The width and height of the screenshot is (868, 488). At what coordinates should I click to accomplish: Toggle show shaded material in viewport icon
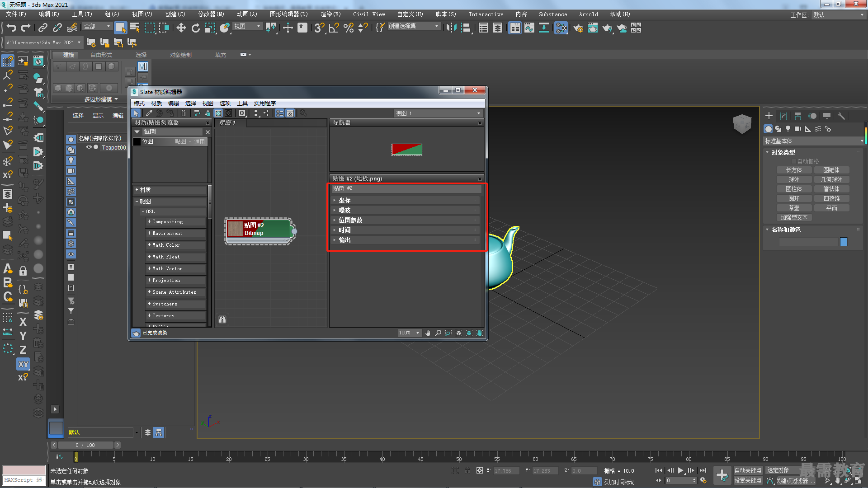coord(218,113)
